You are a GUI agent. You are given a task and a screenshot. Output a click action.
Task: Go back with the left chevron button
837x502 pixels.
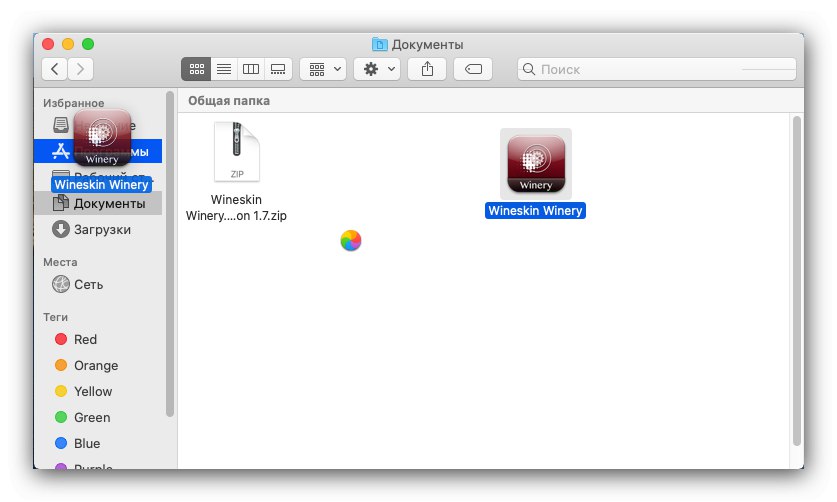click(54, 69)
